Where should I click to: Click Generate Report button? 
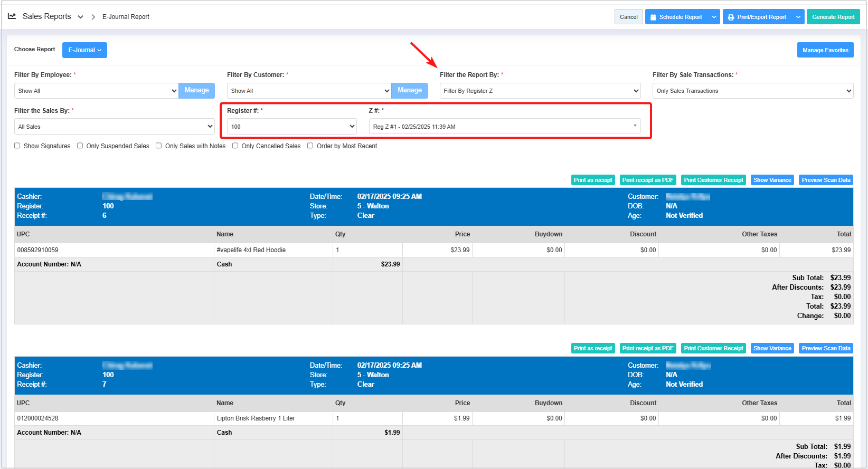(833, 17)
